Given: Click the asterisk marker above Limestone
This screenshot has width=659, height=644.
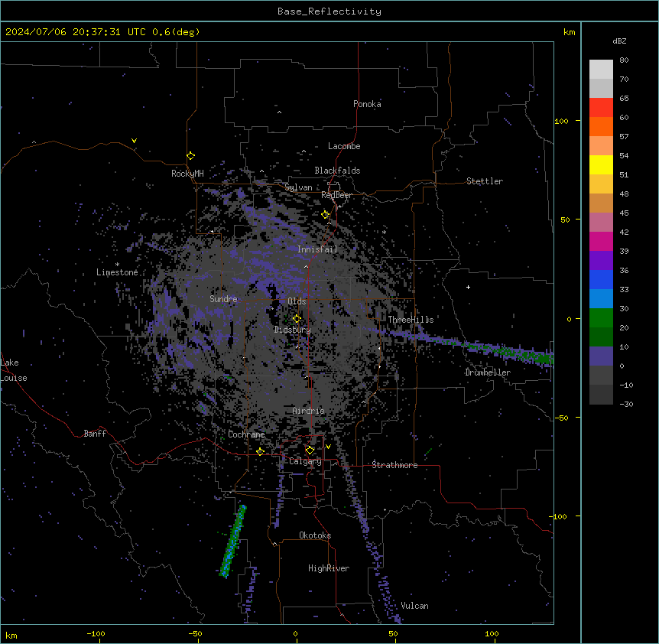Looking at the screenshot, I should click(x=117, y=265).
